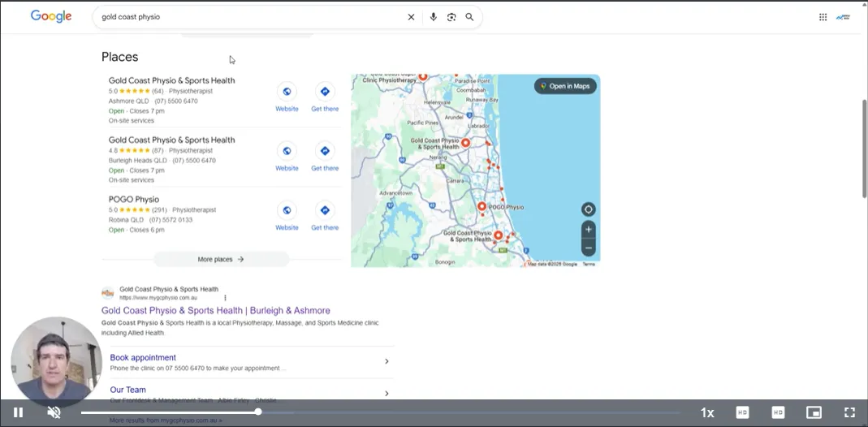Viewport: 868px width, 427px height.
Task: Open Website for POGO Physio
Action: coord(287,216)
